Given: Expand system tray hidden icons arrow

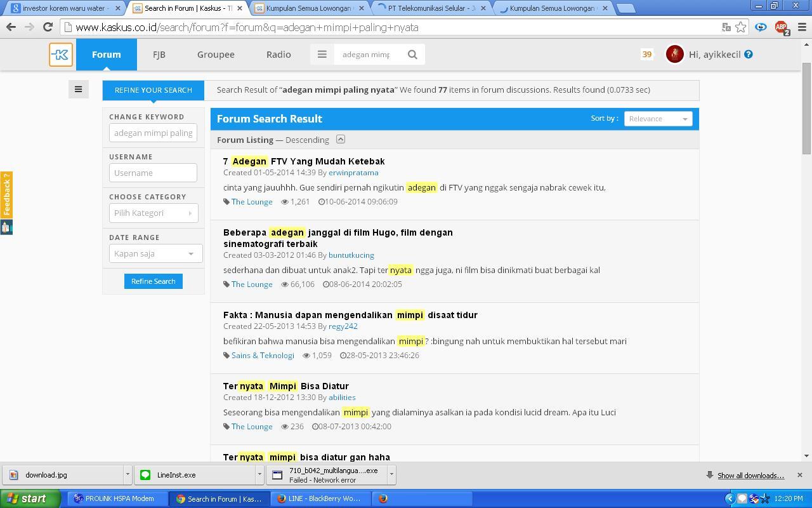Looking at the screenshot, I should click(729, 498).
